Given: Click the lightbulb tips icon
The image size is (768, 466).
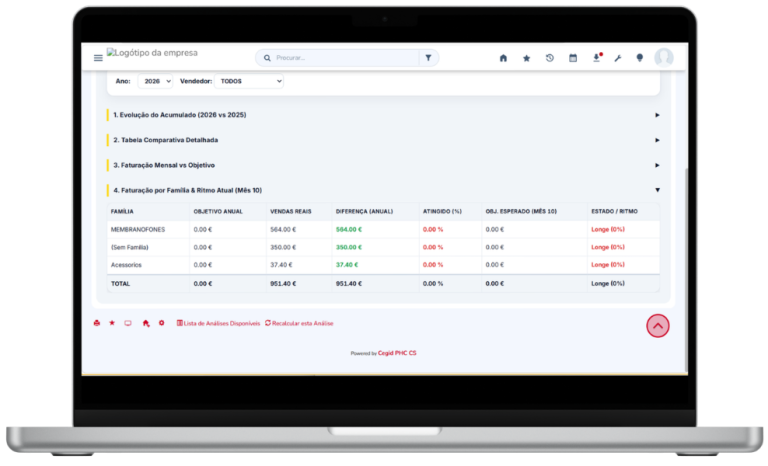Looking at the screenshot, I should coord(639,58).
